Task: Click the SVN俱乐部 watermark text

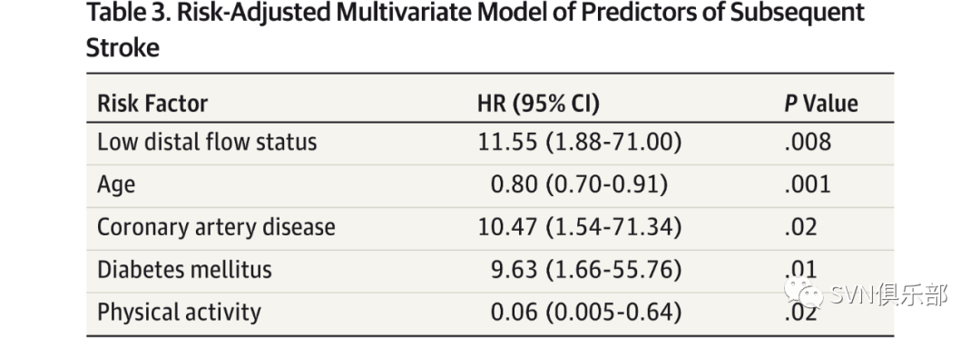Action: tap(889, 293)
